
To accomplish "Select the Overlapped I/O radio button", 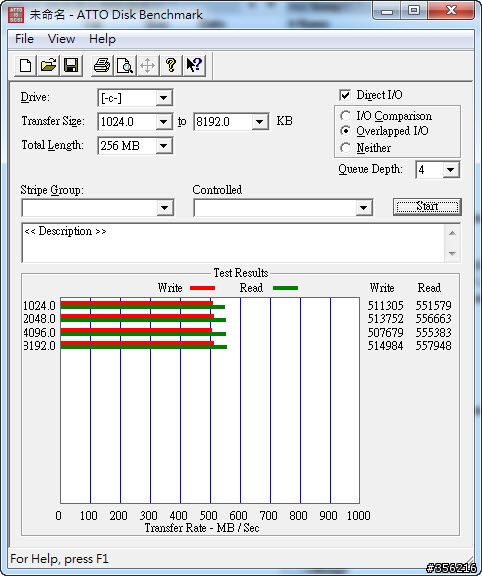I will coord(345,131).
